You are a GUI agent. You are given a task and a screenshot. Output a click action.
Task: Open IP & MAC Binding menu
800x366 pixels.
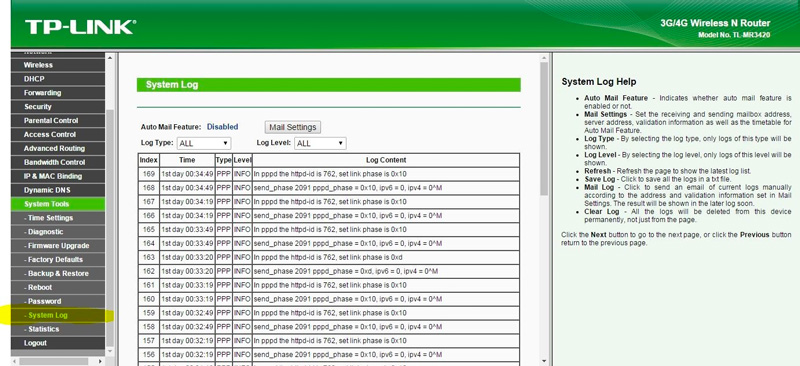click(x=58, y=176)
